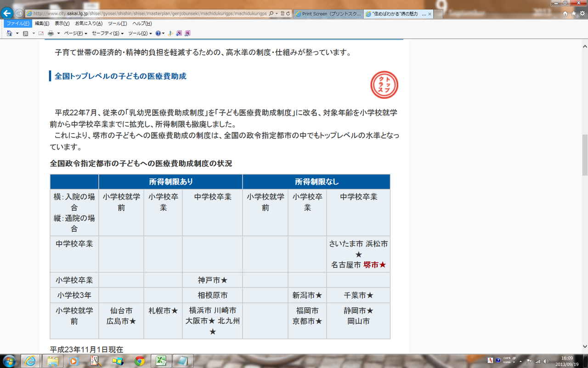
Task: Open the ページ(P) command bar dropdown
Action: coord(76,33)
